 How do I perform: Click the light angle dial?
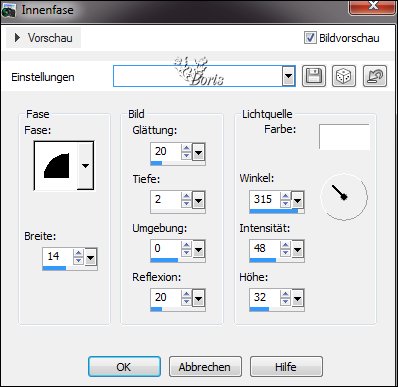click(x=344, y=196)
